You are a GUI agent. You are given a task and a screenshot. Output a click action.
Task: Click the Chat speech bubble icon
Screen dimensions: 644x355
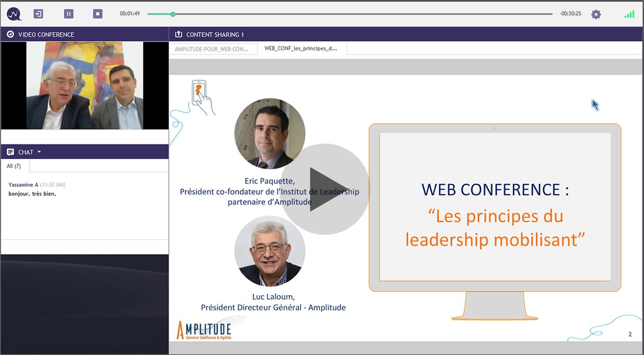[10, 152]
